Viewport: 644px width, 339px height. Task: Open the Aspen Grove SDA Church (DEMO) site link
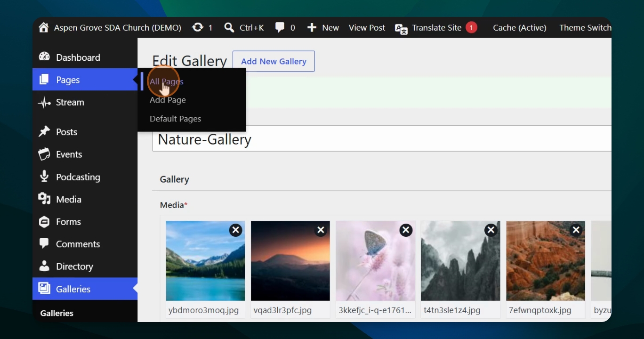point(117,28)
